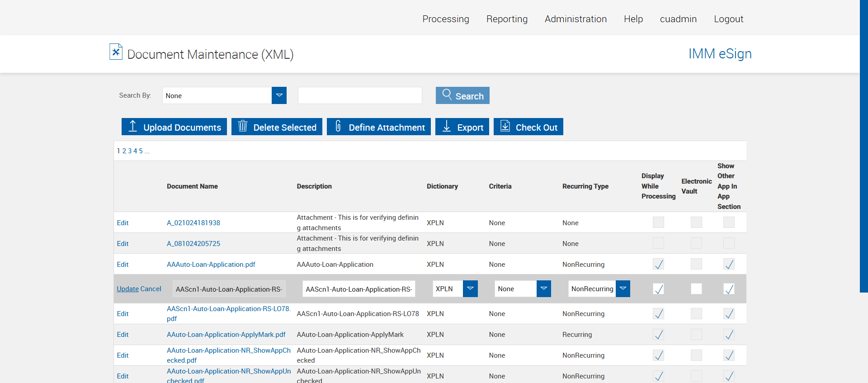Viewport: 868px width, 383px height.
Task: Click the paperclip Define Attachment icon
Action: pos(338,126)
